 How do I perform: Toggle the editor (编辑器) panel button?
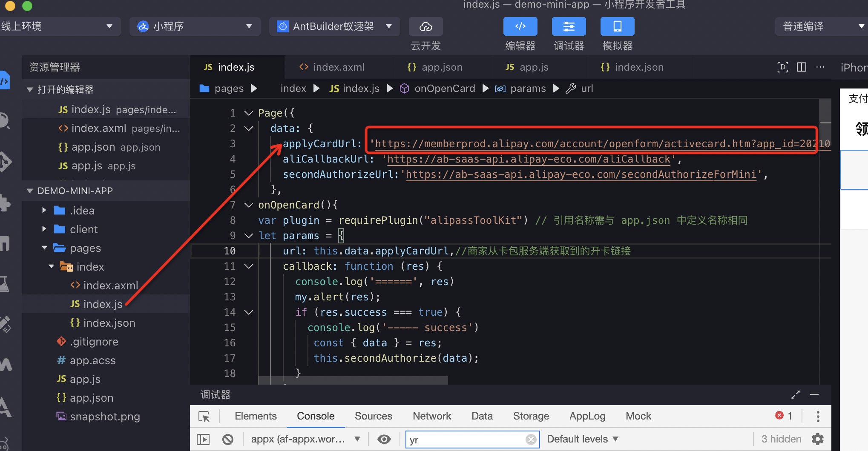click(x=520, y=27)
